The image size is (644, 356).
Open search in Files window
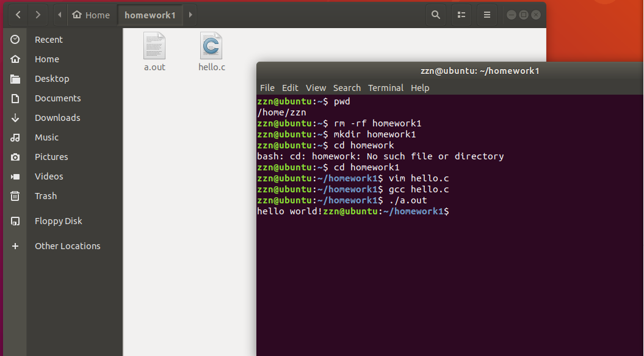(436, 15)
